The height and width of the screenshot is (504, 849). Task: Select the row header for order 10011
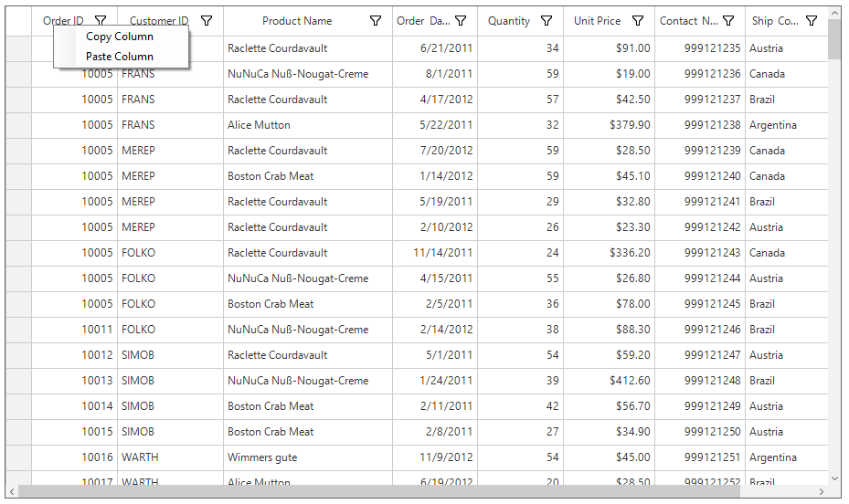coord(18,330)
